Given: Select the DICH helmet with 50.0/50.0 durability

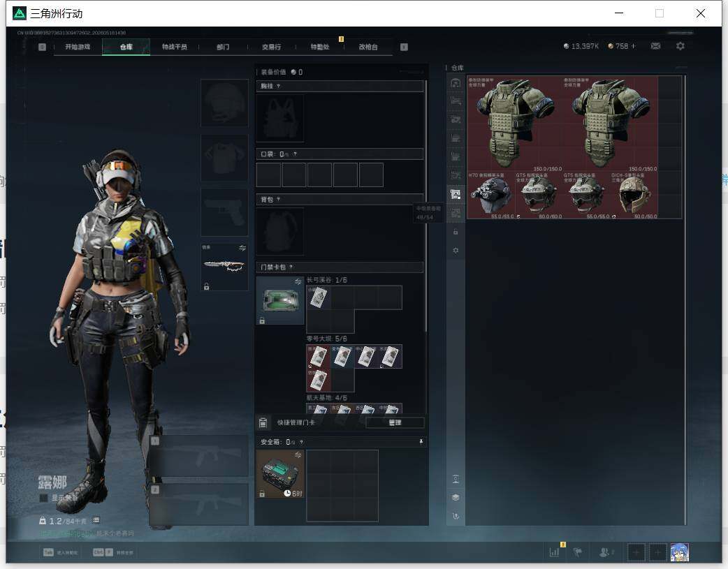Looking at the screenshot, I should [634, 195].
